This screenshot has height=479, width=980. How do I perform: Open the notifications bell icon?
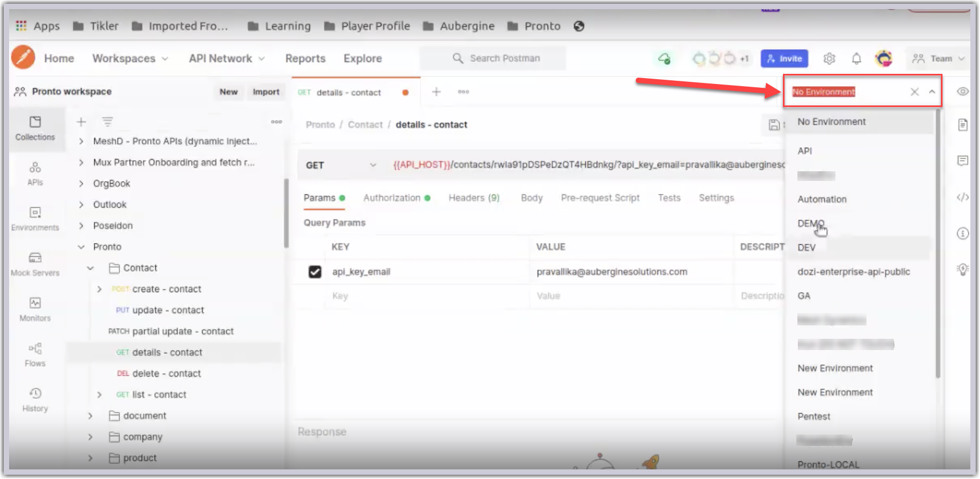click(x=856, y=58)
